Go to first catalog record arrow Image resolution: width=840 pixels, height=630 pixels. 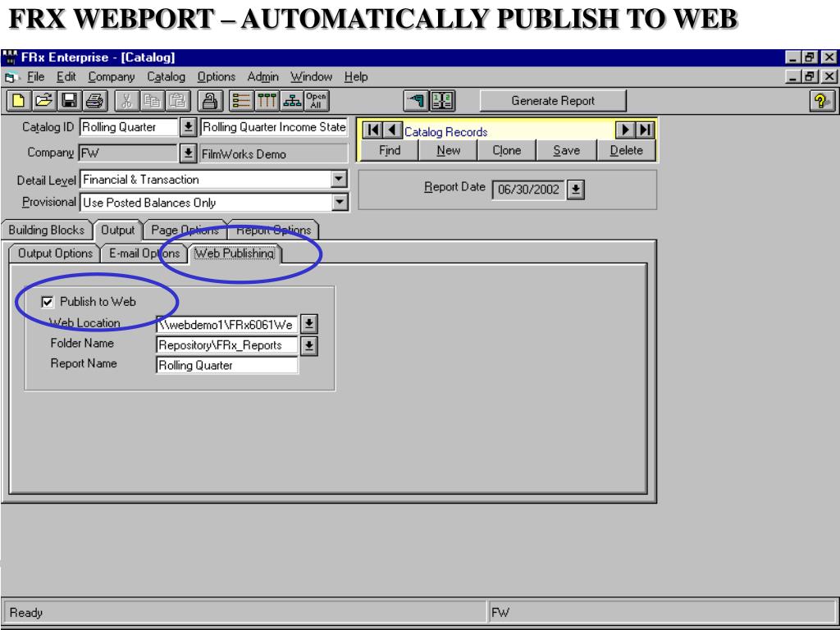point(373,130)
